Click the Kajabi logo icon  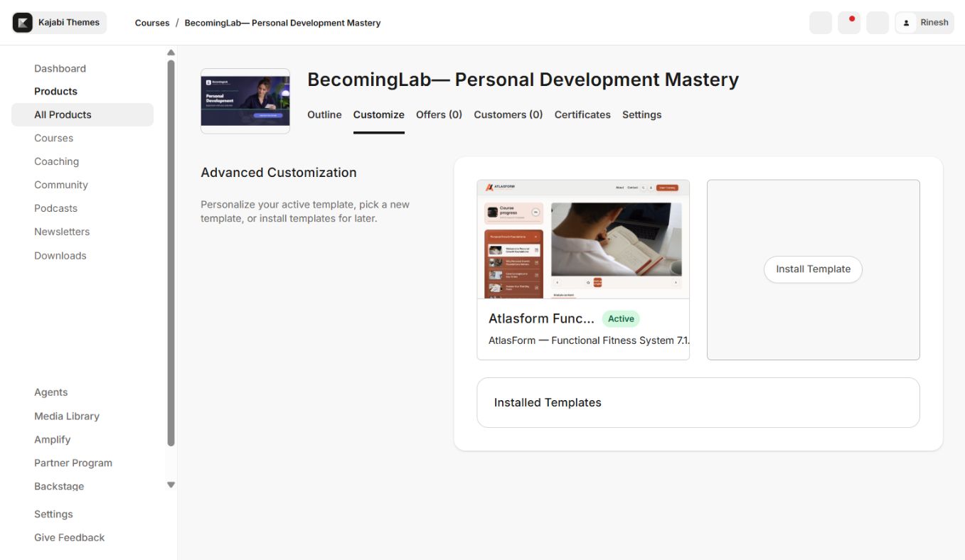point(23,23)
